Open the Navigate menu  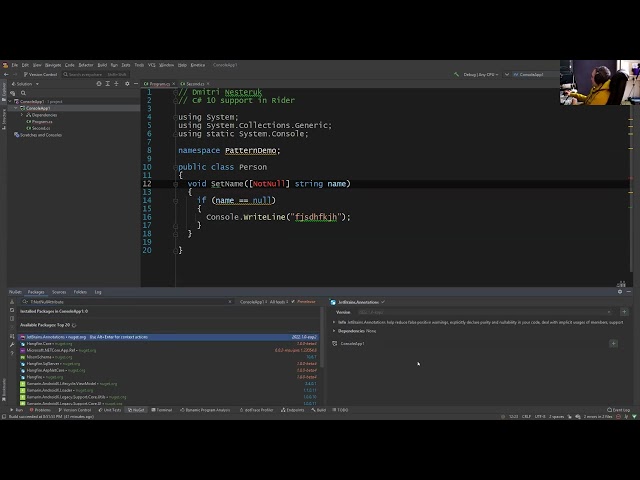53,65
